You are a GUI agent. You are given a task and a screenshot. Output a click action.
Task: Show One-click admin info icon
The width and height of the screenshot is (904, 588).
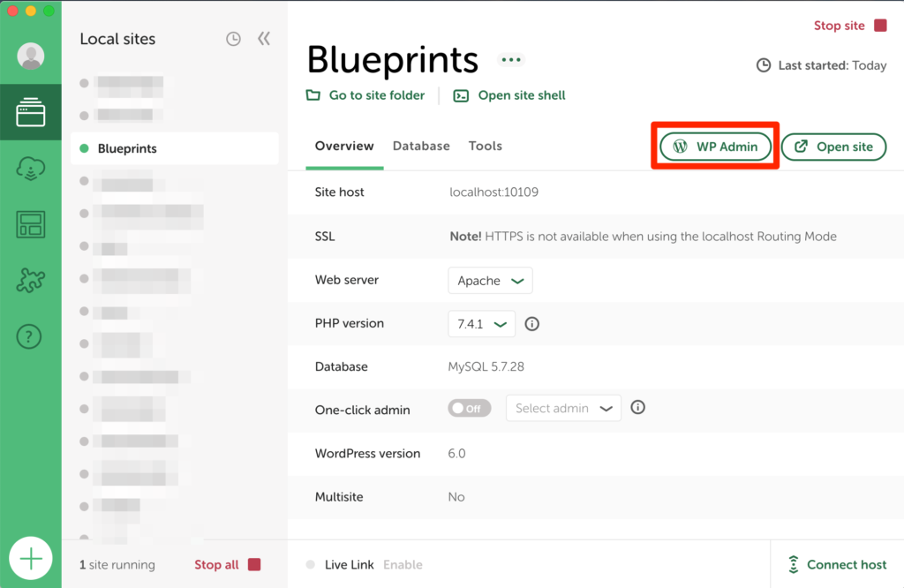[637, 408]
